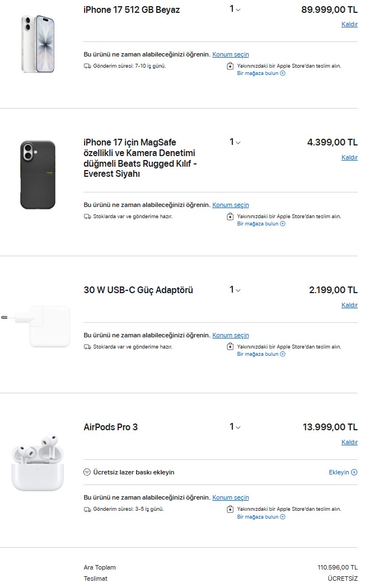
Task: Click the pickup bag icon for Beats case
Action: click(230, 217)
